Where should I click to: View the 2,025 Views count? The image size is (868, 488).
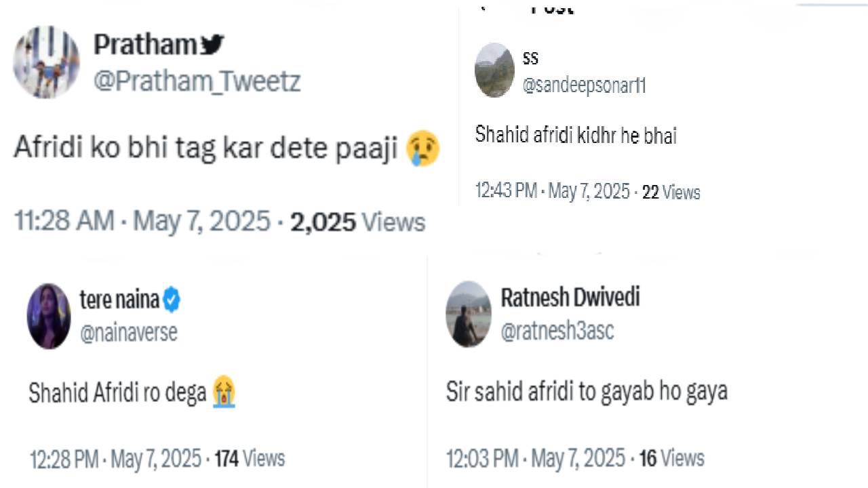tap(357, 222)
